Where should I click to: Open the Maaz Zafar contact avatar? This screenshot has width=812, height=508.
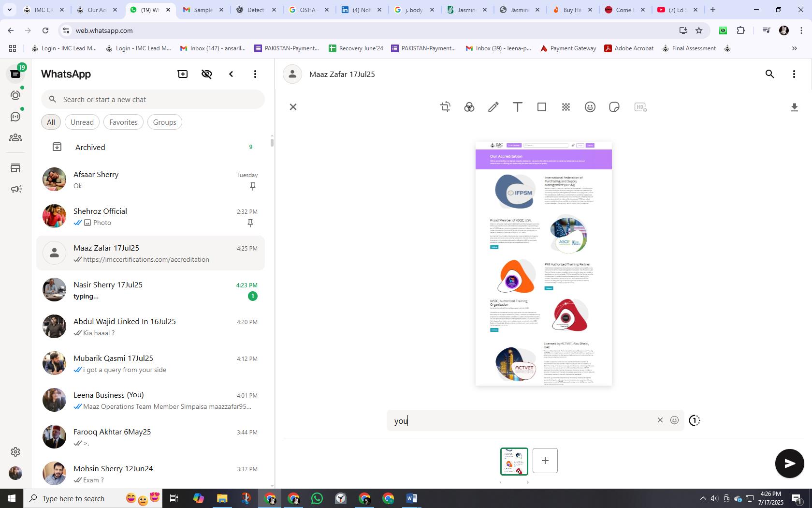point(292,74)
